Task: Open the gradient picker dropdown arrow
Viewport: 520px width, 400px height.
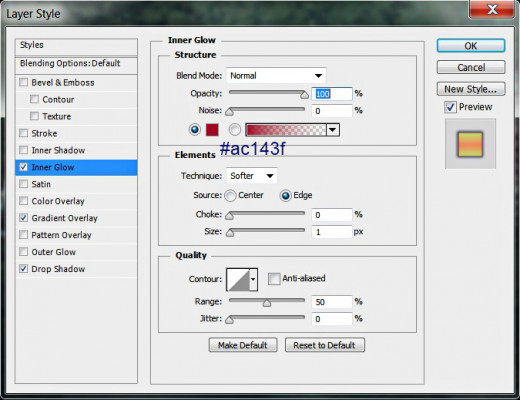Action: pyautogui.click(x=333, y=130)
